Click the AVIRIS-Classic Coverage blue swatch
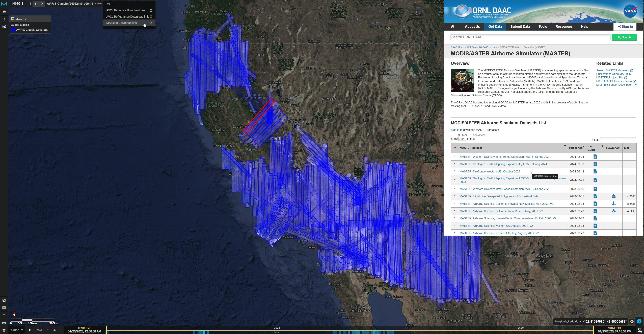Viewport: 644px width, 334px height. coord(13,30)
